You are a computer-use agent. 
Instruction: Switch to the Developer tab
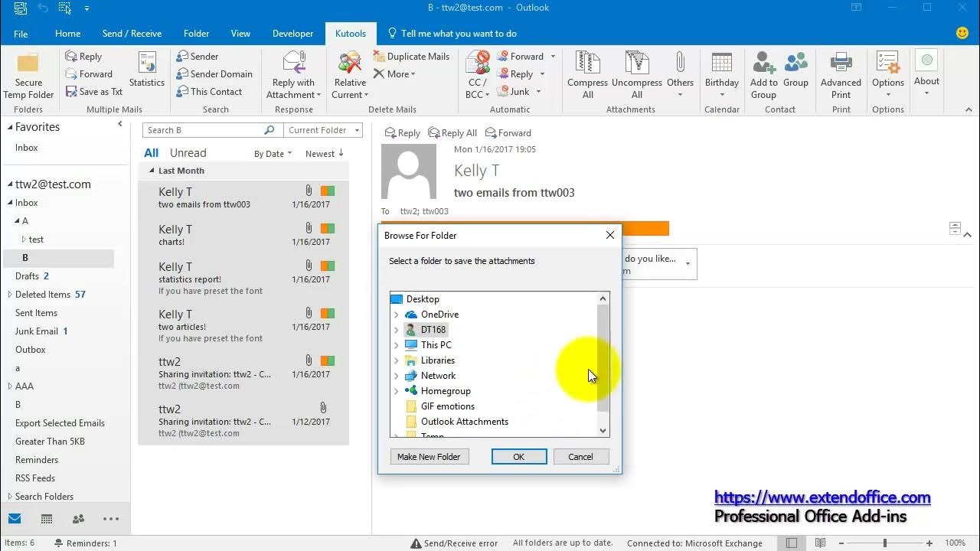click(292, 34)
